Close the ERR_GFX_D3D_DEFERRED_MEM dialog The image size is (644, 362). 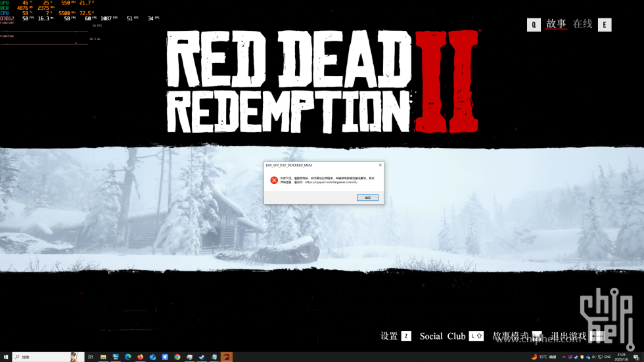380,165
